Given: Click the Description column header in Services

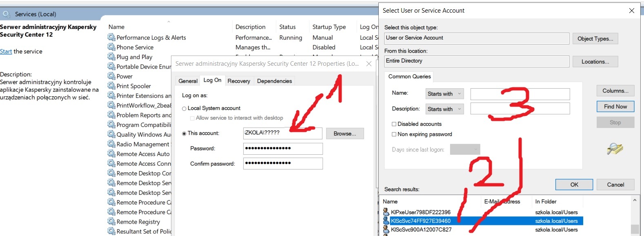Looking at the screenshot, I should tap(250, 27).
